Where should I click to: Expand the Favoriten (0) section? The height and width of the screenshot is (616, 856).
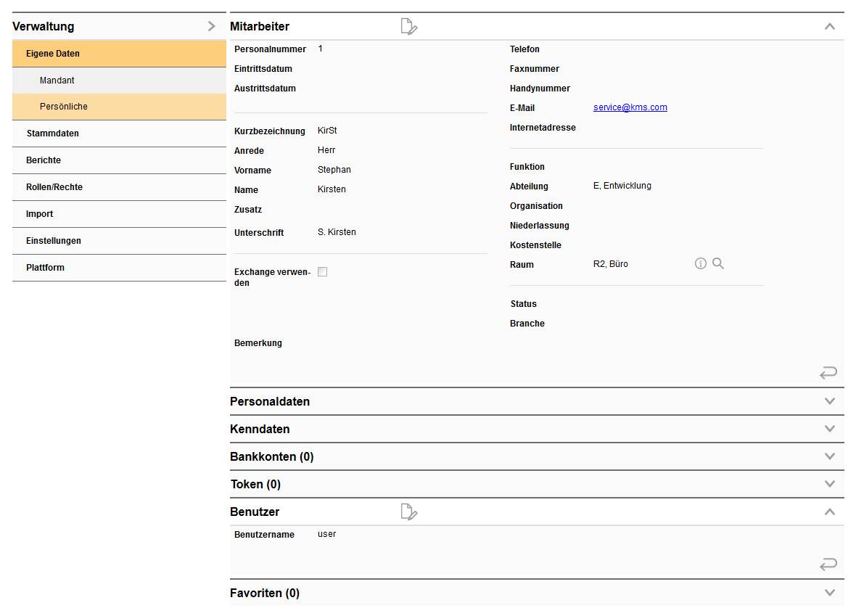830,593
